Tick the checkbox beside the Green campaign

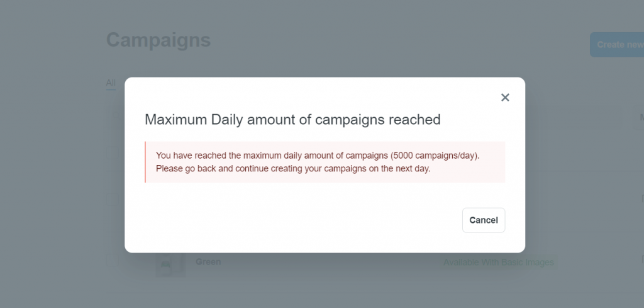[112, 261]
